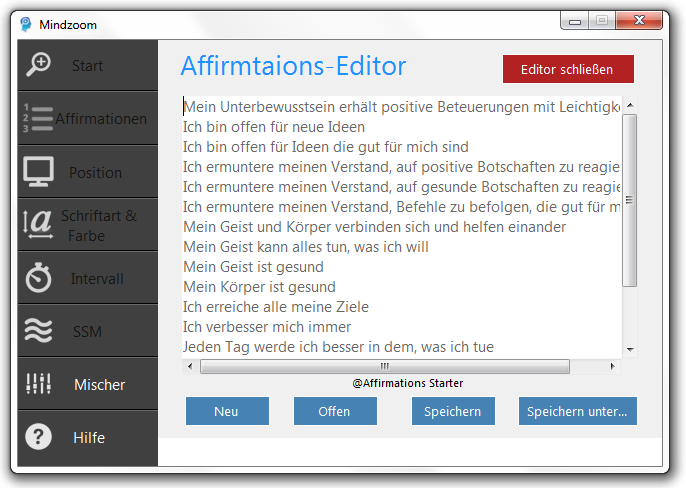Click the Editor schließen button

point(568,69)
